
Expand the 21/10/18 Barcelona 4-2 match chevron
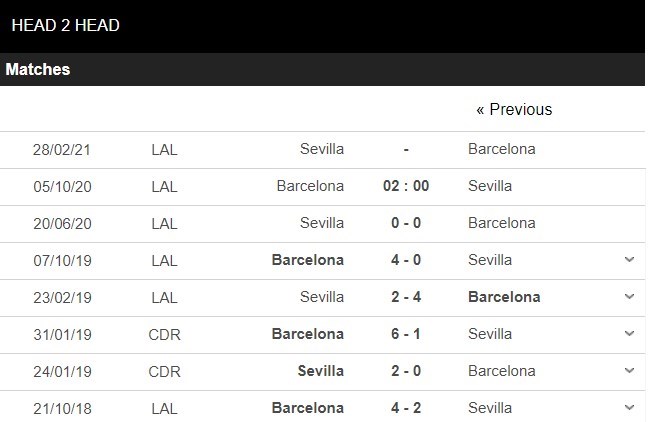pyautogui.click(x=629, y=408)
